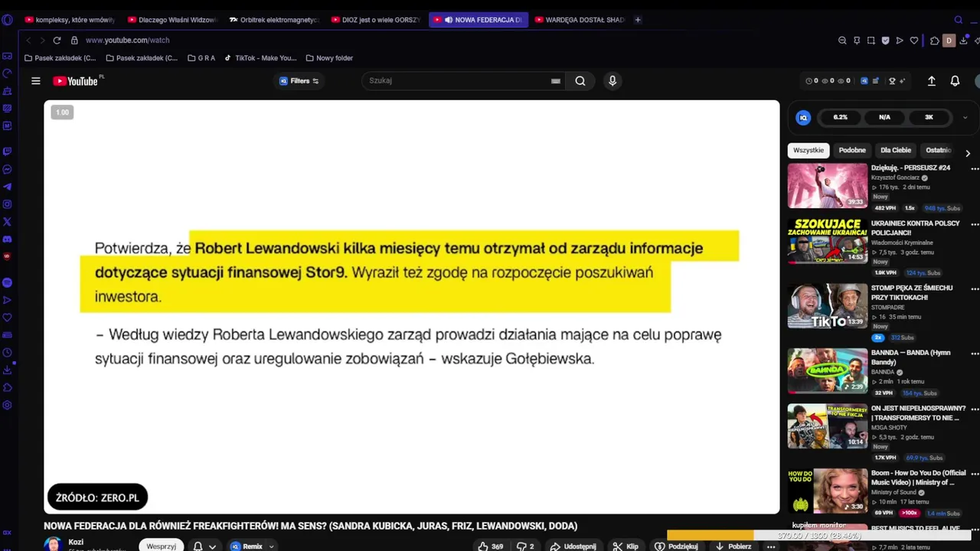980x551 pixels.
Task: Open the Filters dropdown
Action: [299, 81]
